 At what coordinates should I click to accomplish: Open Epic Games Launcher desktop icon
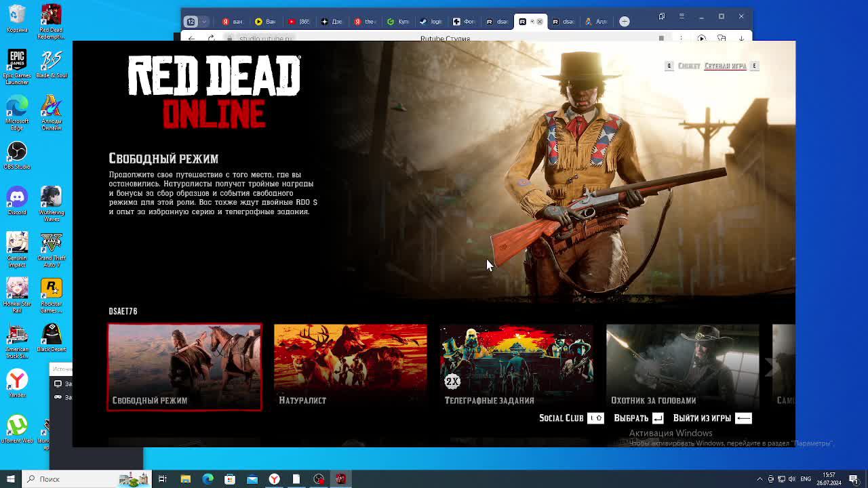[x=17, y=65]
